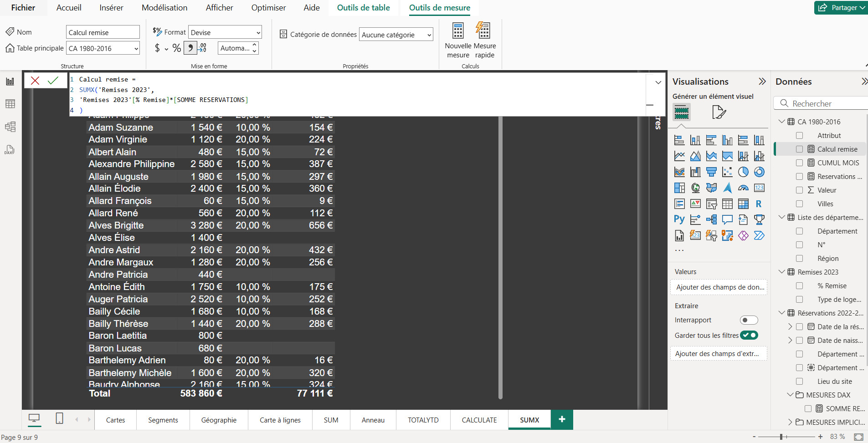Collapse the CA 1980-2016 table
The image size is (868, 443).
(782, 122)
